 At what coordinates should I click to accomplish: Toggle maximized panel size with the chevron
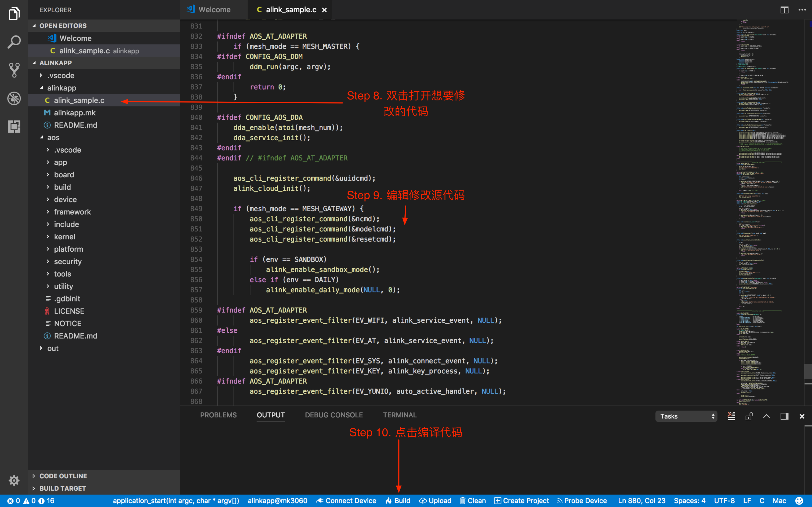point(766,416)
